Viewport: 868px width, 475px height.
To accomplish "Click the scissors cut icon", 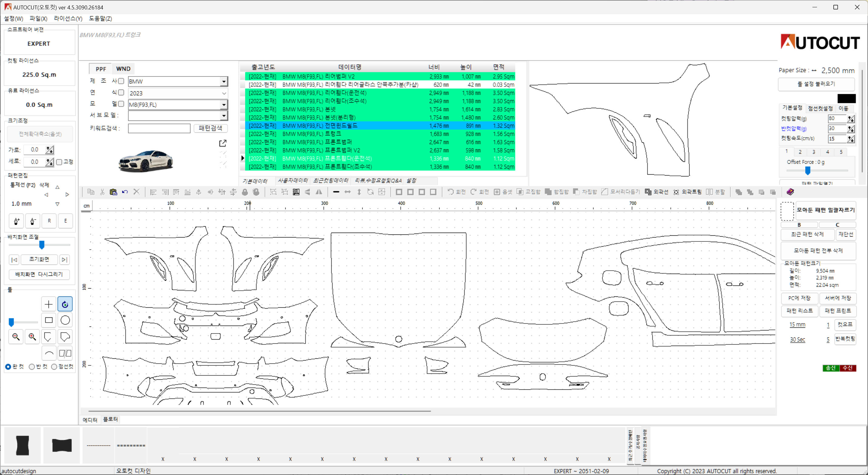I will [x=102, y=192].
